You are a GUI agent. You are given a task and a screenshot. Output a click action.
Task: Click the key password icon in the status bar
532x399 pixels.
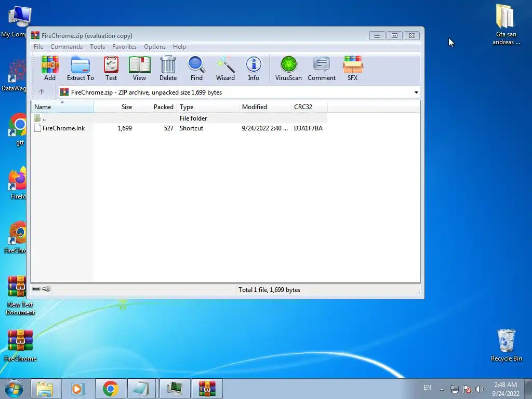[x=46, y=289]
